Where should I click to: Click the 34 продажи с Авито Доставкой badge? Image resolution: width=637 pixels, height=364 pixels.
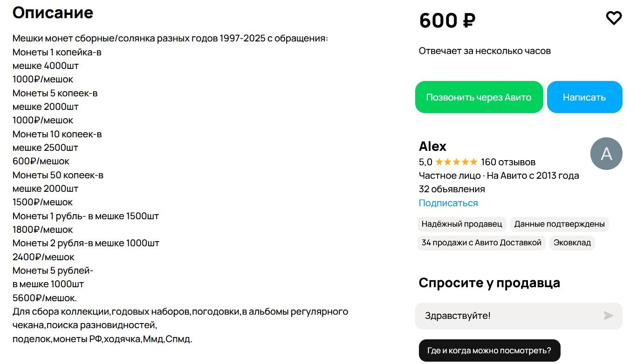[481, 243]
